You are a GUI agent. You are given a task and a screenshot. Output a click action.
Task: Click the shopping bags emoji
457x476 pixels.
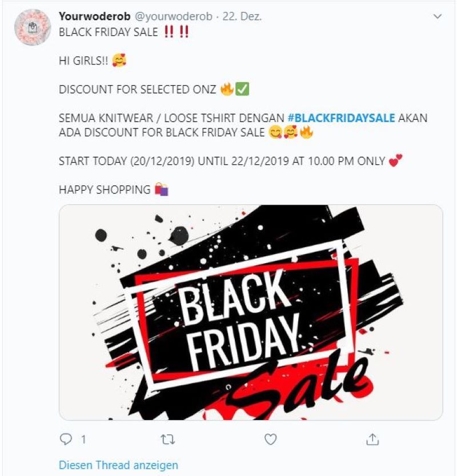click(161, 189)
